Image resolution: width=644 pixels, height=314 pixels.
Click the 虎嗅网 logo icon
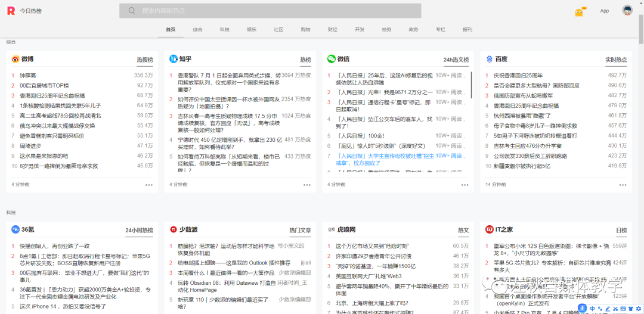click(x=331, y=229)
